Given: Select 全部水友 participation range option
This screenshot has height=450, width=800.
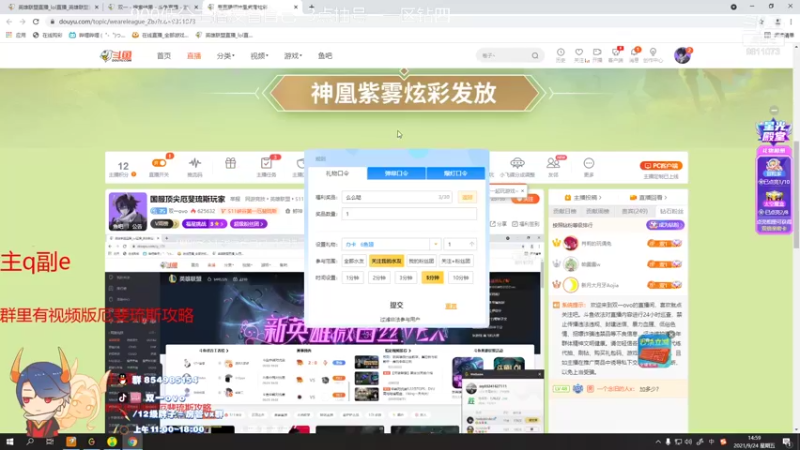Looking at the screenshot, I should pyautogui.click(x=354, y=261).
